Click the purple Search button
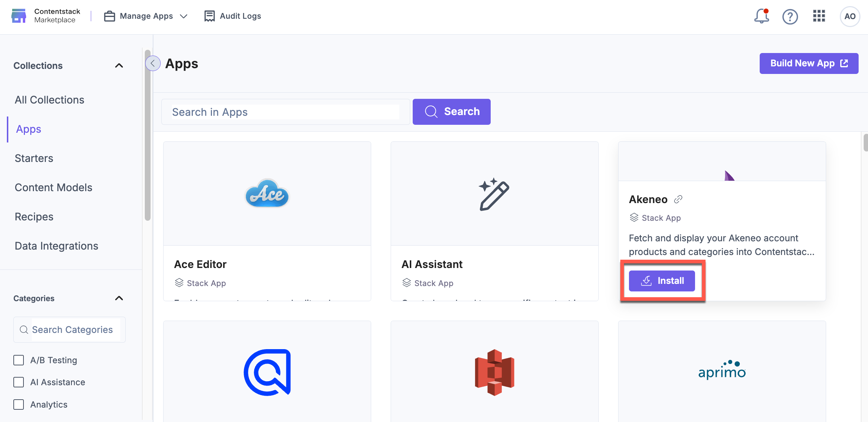The image size is (868, 422). 451,112
